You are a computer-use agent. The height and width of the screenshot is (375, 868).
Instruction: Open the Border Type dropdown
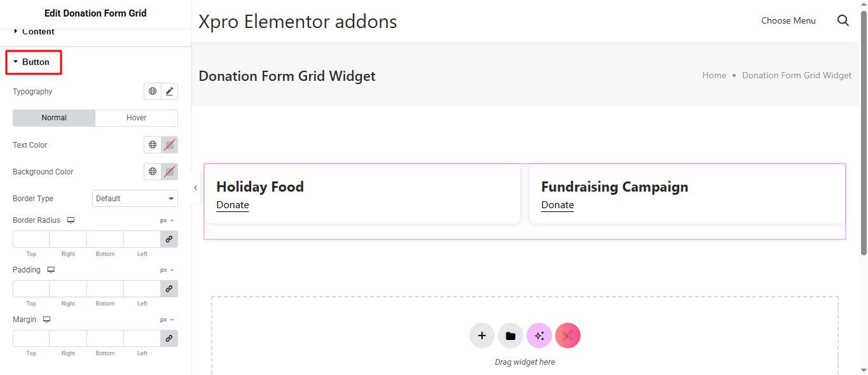[135, 199]
